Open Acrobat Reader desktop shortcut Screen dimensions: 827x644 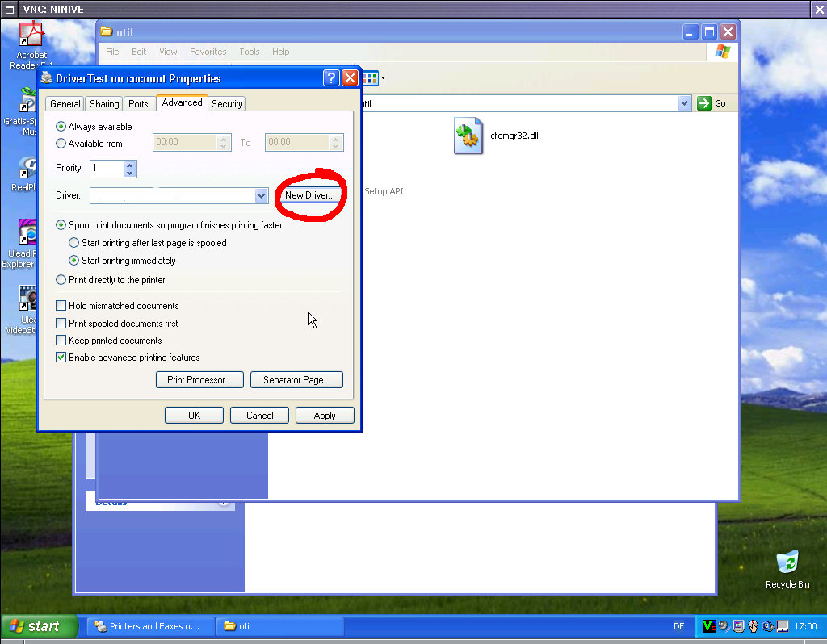click(x=31, y=36)
